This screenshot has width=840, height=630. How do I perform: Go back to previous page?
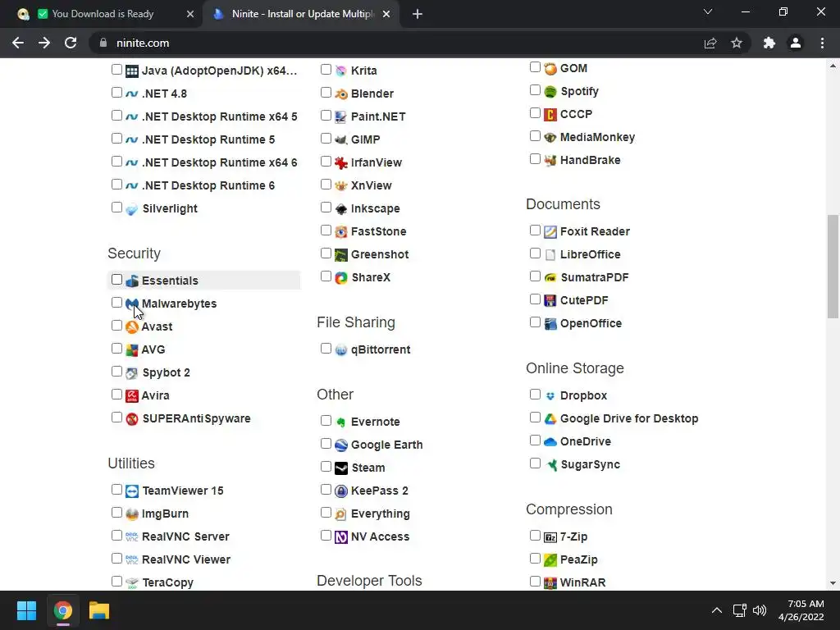tap(18, 43)
